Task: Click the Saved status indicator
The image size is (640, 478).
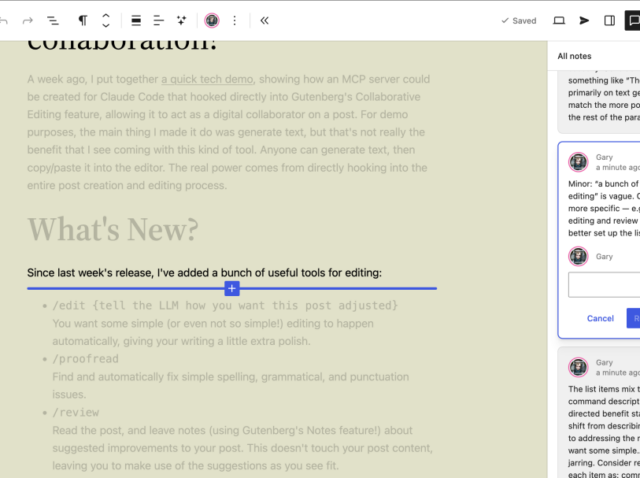Action: coord(519,20)
